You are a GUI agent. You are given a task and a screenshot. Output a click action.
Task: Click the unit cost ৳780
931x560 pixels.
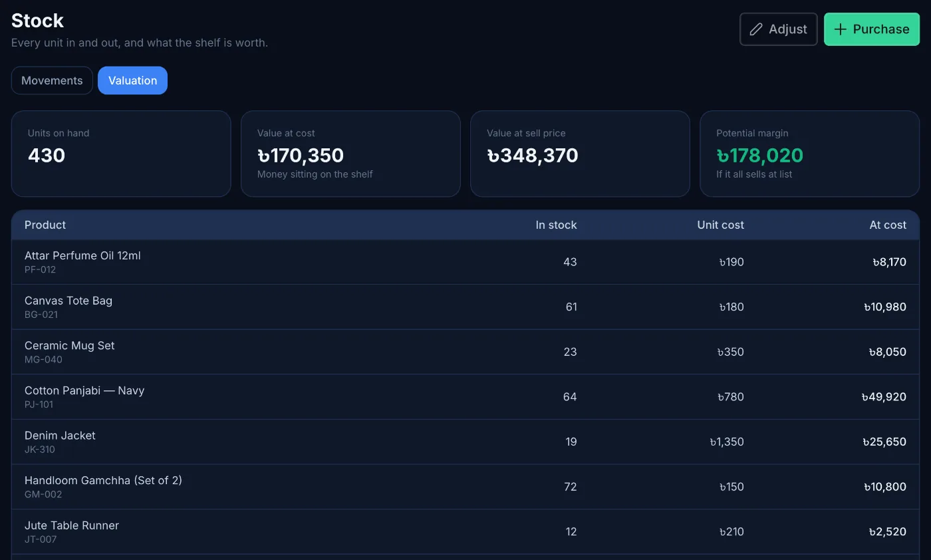pos(731,397)
